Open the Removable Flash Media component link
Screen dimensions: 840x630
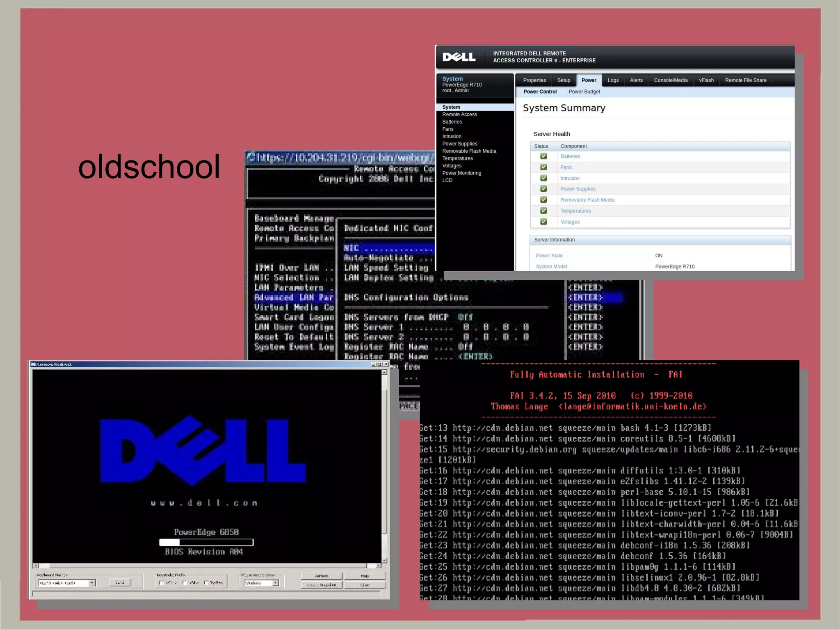click(587, 200)
